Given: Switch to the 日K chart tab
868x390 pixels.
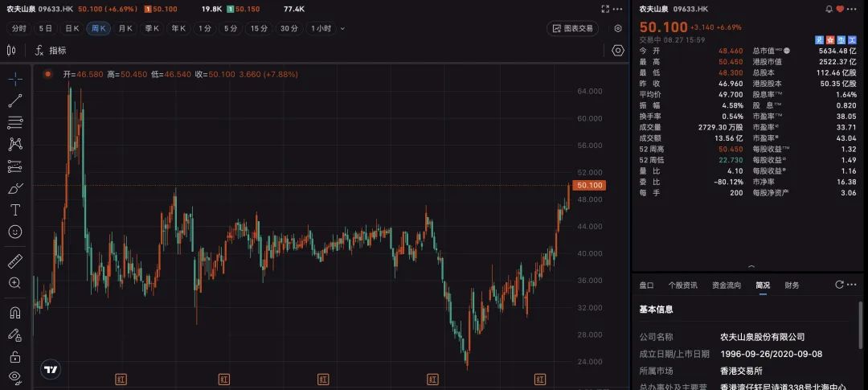Looking at the screenshot, I should 72,29.
